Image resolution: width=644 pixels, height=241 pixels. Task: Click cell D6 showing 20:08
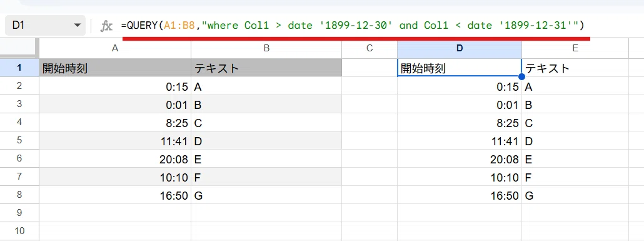[460, 159]
